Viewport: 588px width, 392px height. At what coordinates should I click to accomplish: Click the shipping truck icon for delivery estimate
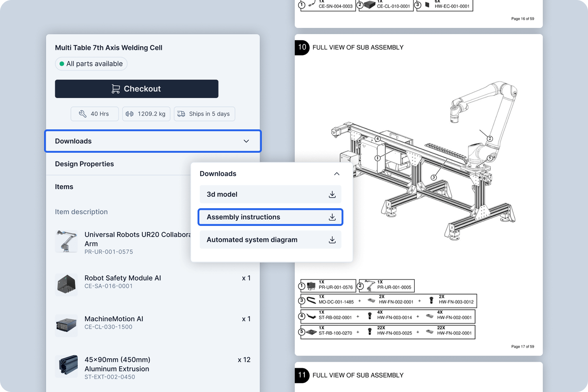pyautogui.click(x=181, y=114)
